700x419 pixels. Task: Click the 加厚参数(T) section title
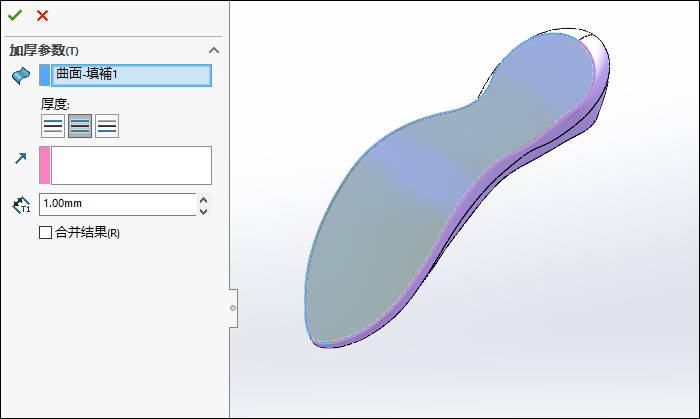click(44, 50)
